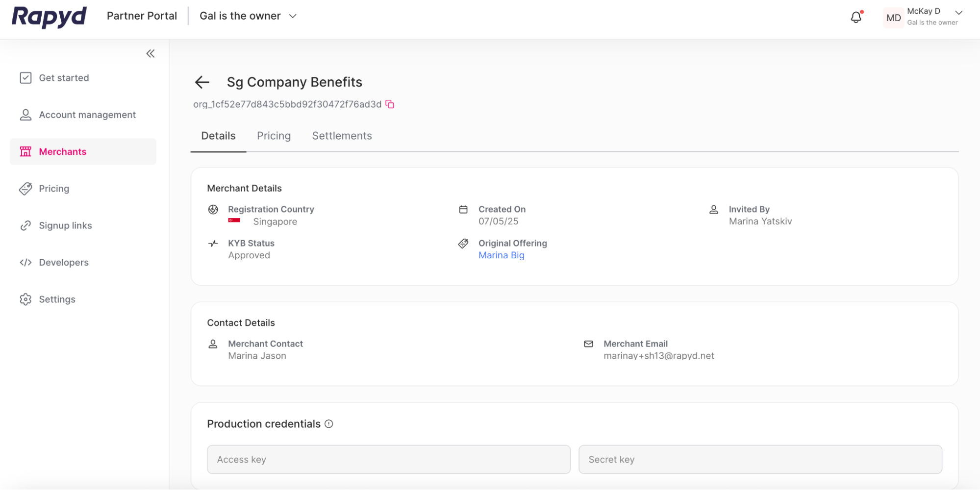
Task: Click the Secret key input field
Action: pyautogui.click(x=760, y=459)
